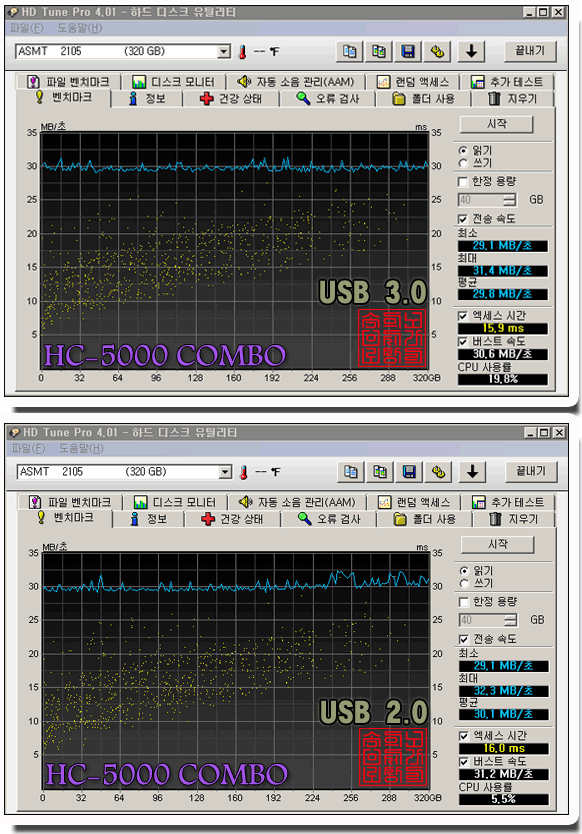Select 읽기 radio button in bottom window
The height and width of the screenshot is (834, 582).
(464, 571)
